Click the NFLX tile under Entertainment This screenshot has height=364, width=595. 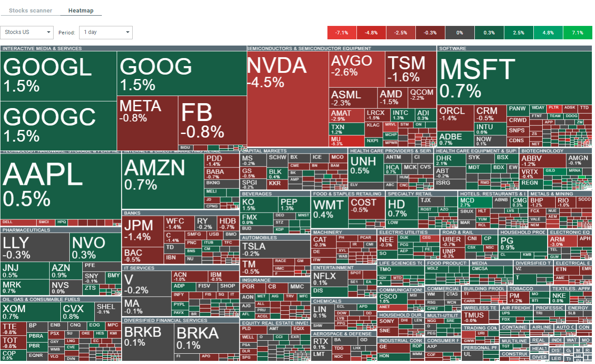tap(329, 279)
